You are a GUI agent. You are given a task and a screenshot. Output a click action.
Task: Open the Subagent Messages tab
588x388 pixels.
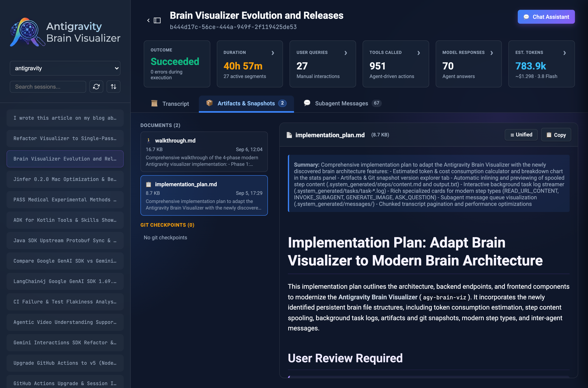click(x=342, y=104)
